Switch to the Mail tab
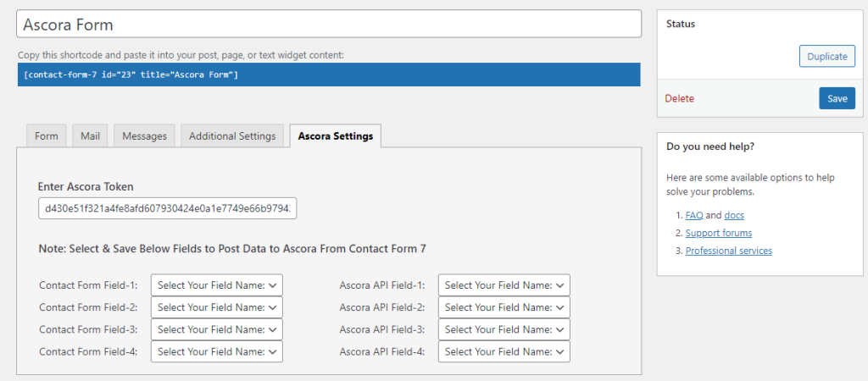Viewport: 868px width, 381px height. pos(90,136)
